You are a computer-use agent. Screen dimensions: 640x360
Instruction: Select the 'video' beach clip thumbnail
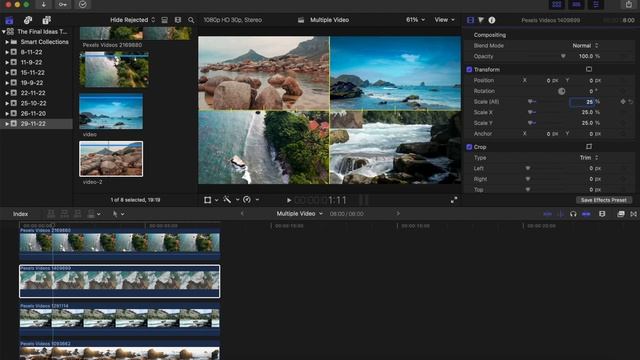[111, 111]
